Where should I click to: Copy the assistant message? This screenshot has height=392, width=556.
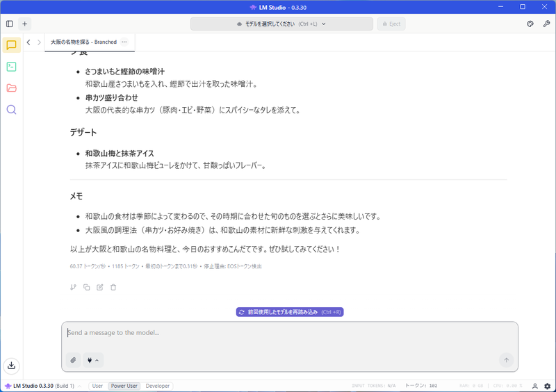tap(86, 287)
